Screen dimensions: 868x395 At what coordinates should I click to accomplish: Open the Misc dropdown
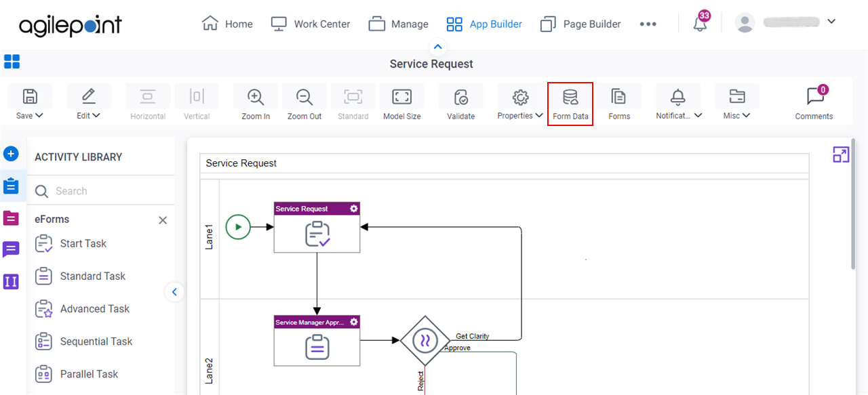pos(736,103)
